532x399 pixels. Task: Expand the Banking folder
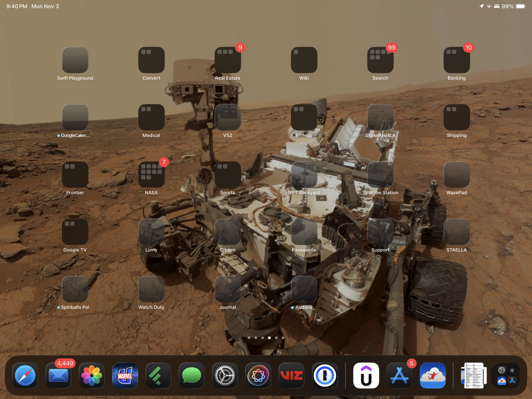[x=456, y=60]
